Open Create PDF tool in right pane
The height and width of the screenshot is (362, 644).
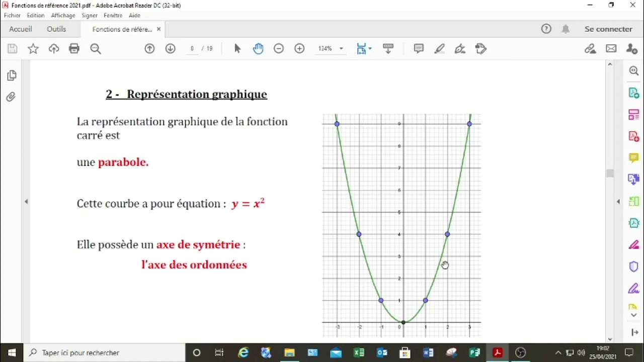pyautogui.click(x=634, y=136)
